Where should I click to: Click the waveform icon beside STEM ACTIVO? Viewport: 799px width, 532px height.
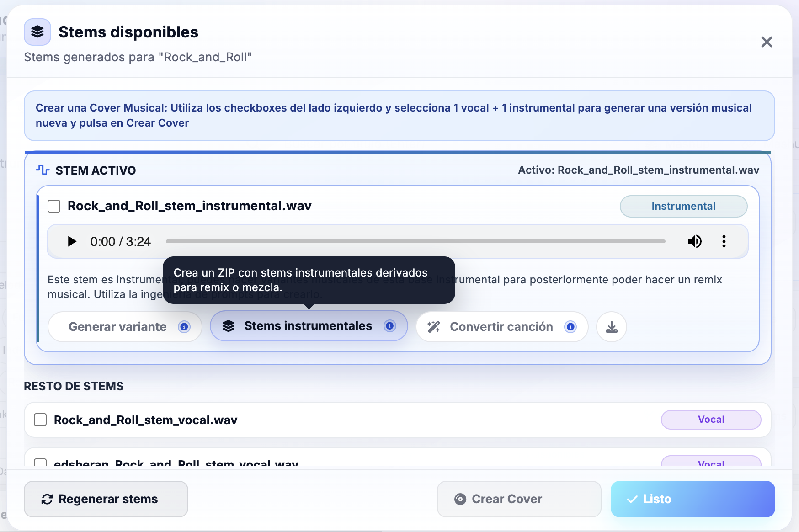pyautogui.click(x=43, y=170)
